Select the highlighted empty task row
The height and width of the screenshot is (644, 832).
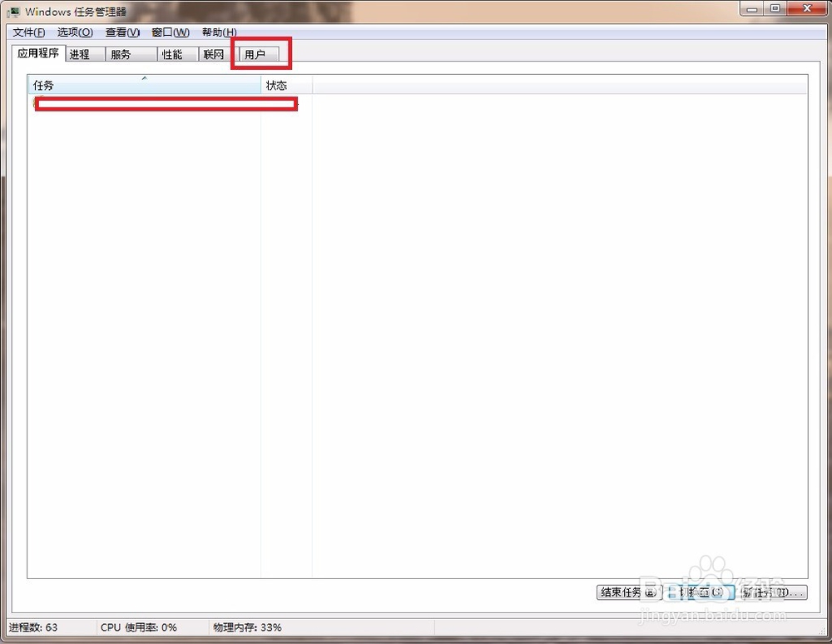164,103
